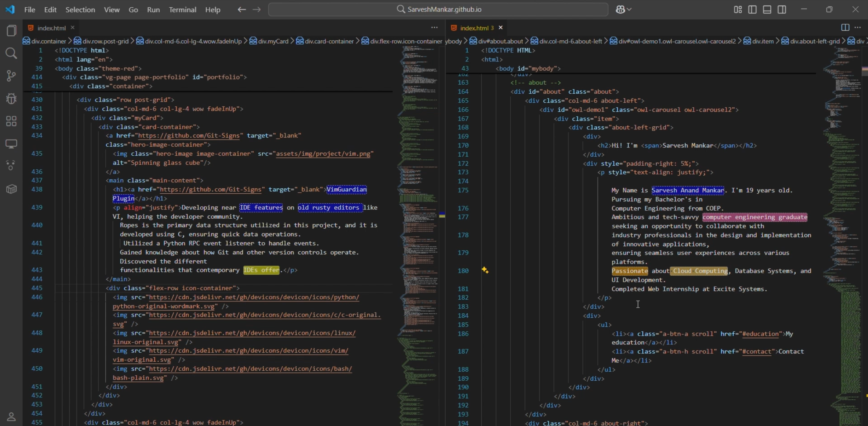Open the div.flex-row.icon-container breadcrumb
The width and height of the screenshot is (868, 426).
[402, 41]
